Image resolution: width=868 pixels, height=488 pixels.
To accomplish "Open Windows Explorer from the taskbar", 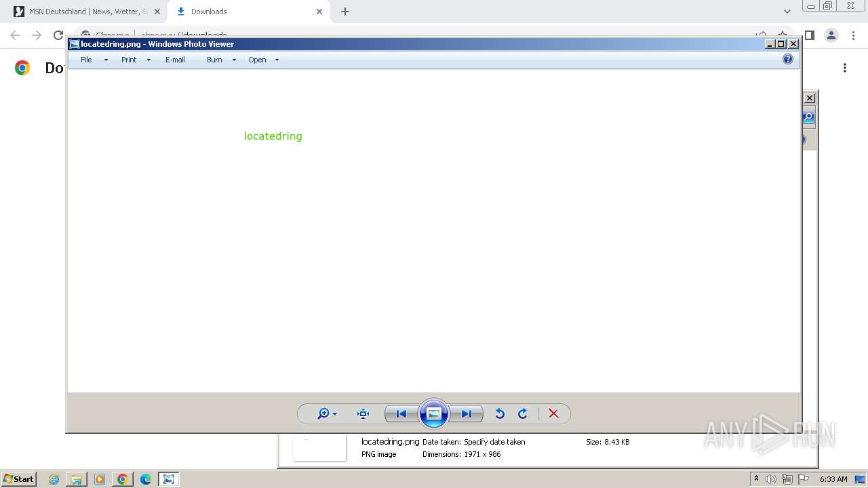I will (x=77, y=479).
